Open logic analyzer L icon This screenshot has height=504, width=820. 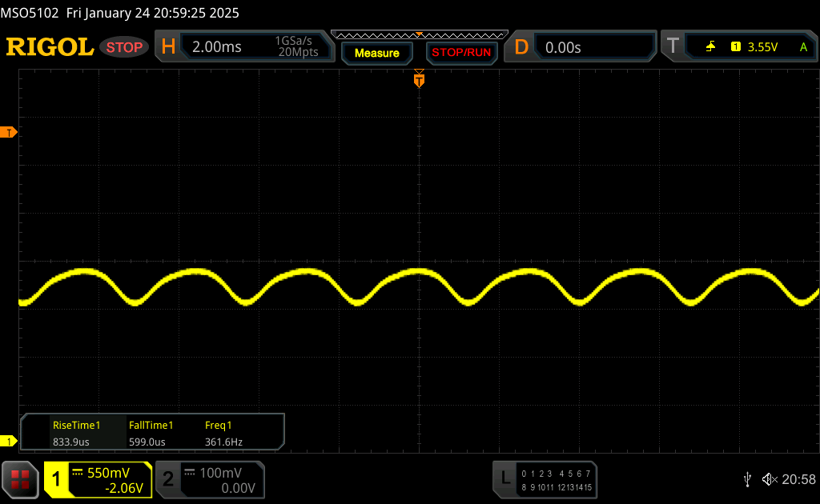pyautogui.click(x=504, y=479)
